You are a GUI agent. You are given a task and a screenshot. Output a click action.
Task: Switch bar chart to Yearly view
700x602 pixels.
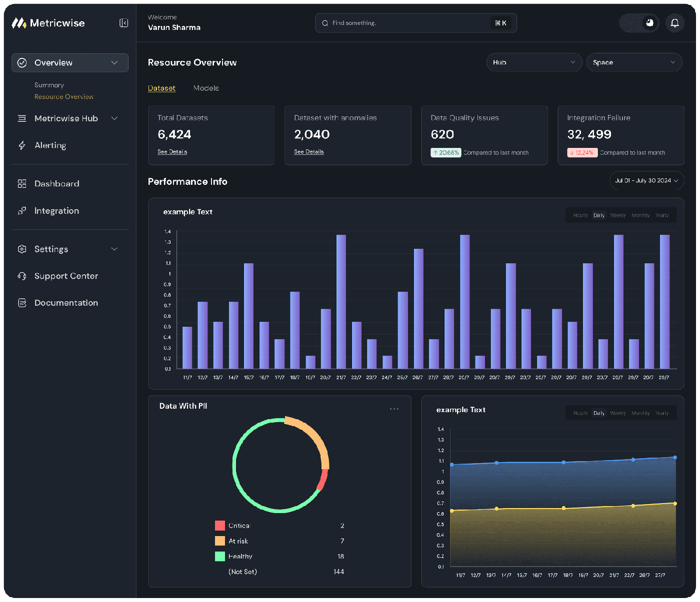click(x=662, y=215)
